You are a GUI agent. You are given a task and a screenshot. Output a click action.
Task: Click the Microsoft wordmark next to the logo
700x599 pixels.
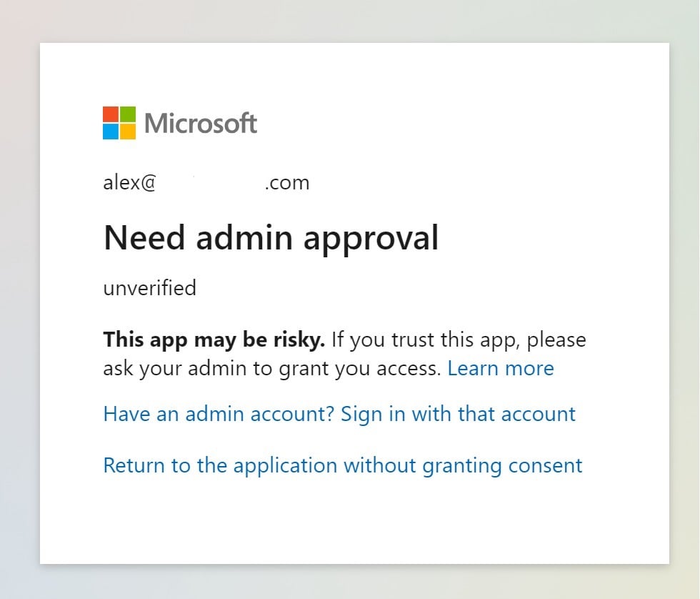[201, 122]
